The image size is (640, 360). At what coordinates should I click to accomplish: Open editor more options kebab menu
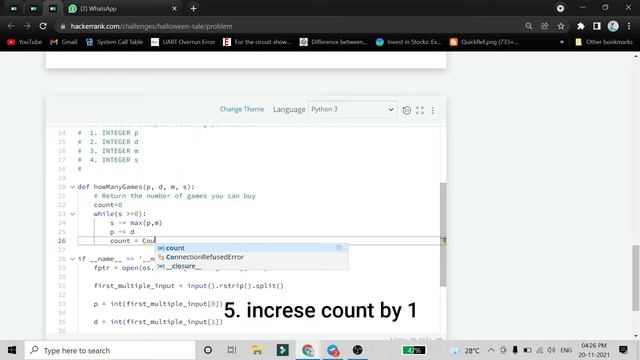[433, 110]
